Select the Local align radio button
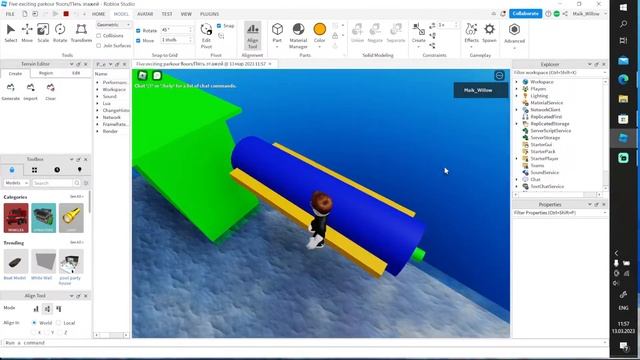640x360 pixels. click(58, 323)
